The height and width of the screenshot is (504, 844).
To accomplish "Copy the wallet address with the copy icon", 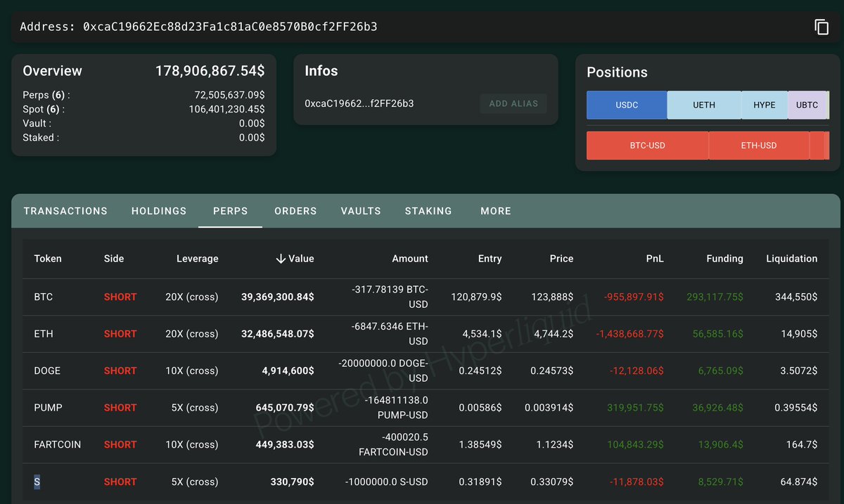I will click(821, 27).
